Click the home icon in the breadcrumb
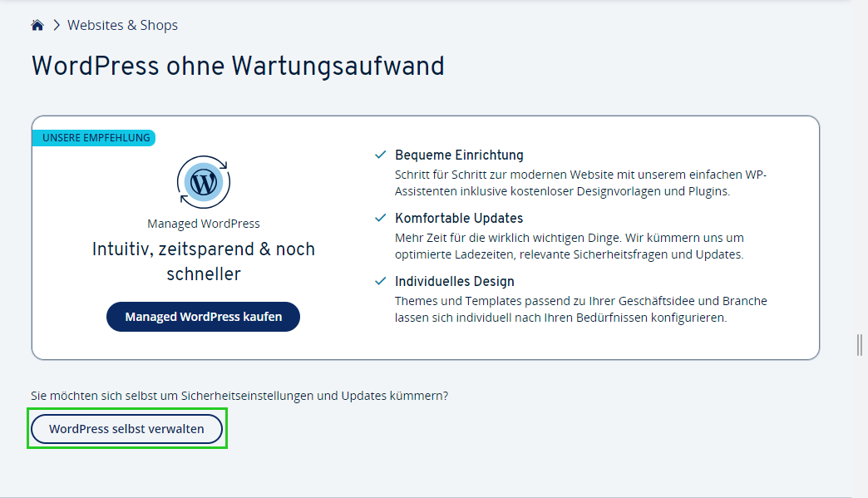 37,24
